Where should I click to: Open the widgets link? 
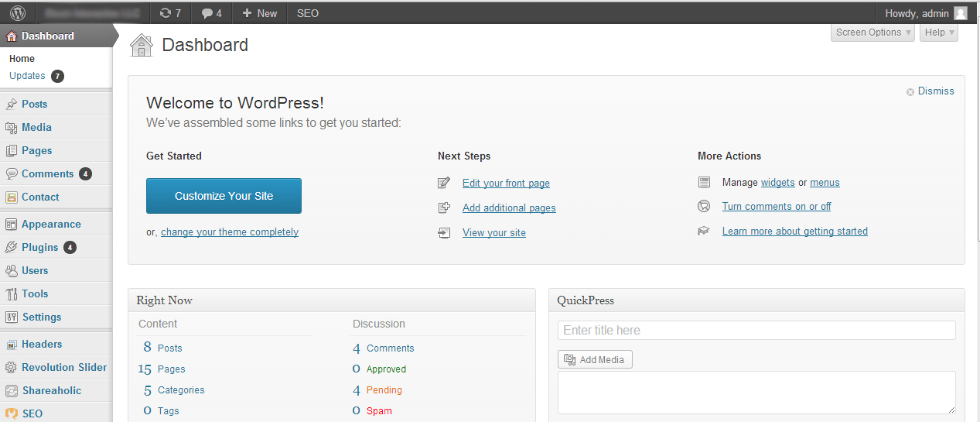tap(778, 183)
